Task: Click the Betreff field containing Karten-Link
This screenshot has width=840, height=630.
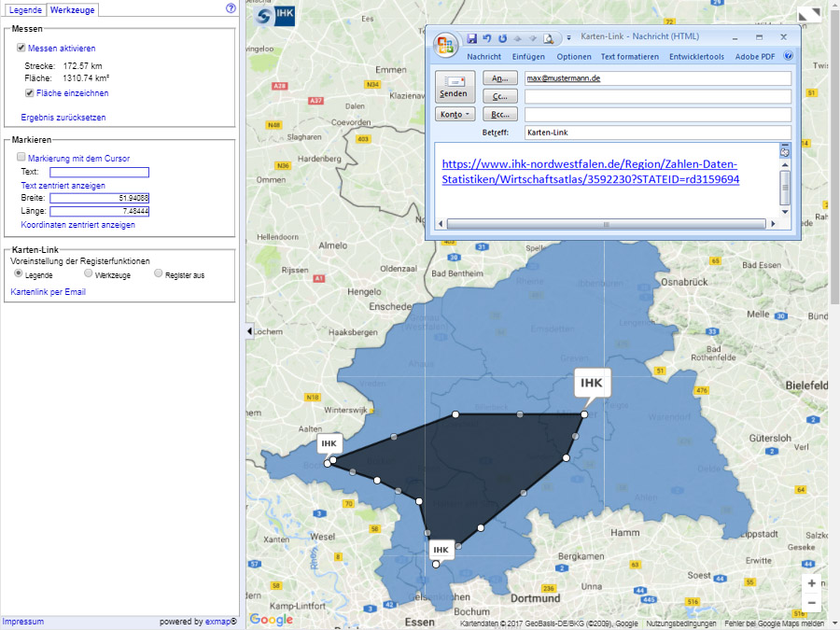Action: [x=658, y=133]
